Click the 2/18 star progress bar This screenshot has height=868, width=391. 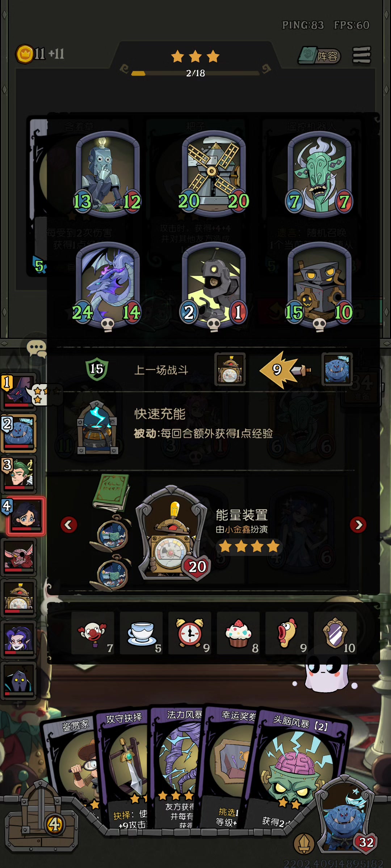(195, 73)
